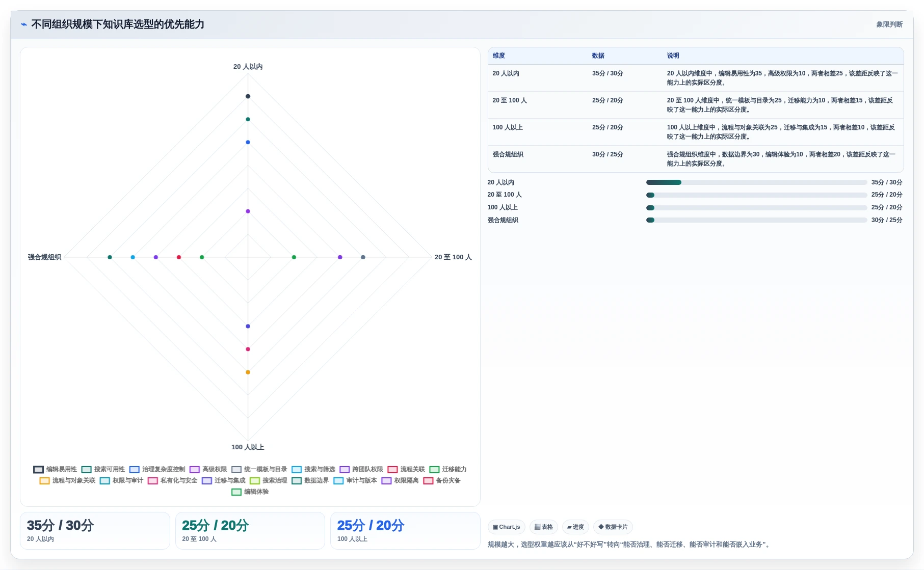Click the grey data point on the 20 至 100 人 axis
Screen dimensions: 924x570
363,257
